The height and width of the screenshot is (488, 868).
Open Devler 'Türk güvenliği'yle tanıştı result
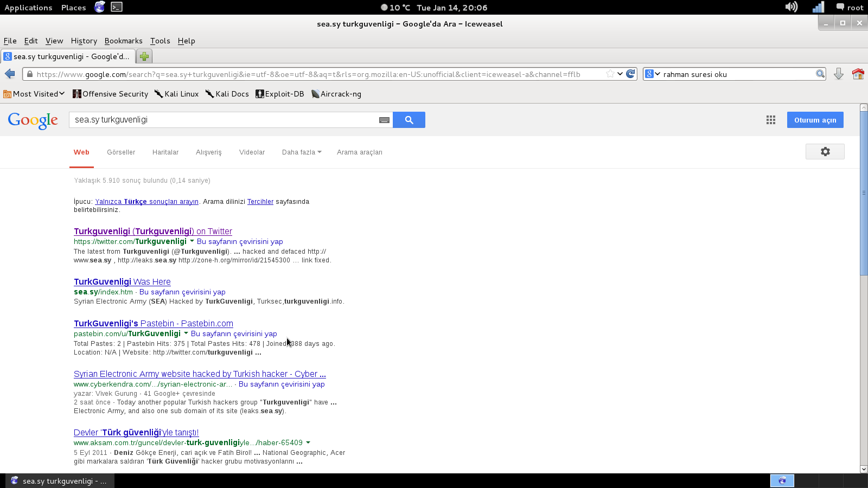(136, 433)
